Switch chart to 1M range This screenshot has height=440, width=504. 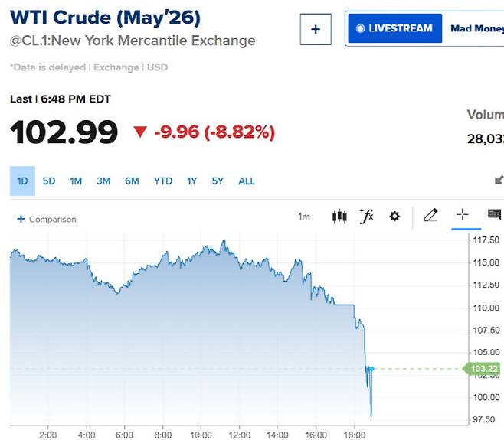tap(76, 181)
